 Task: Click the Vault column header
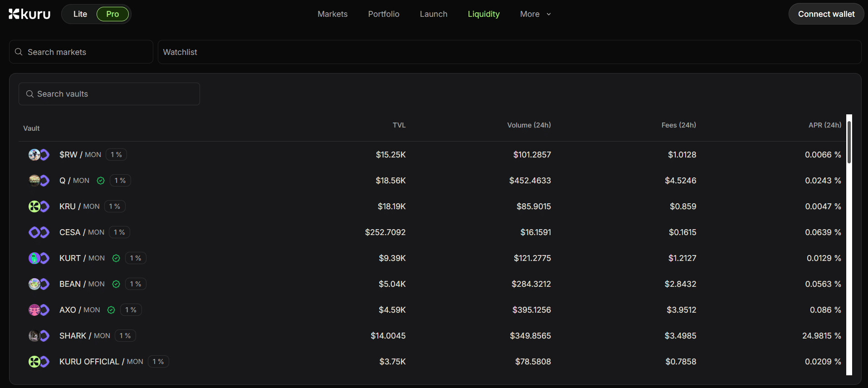click(x=31, y=128)
